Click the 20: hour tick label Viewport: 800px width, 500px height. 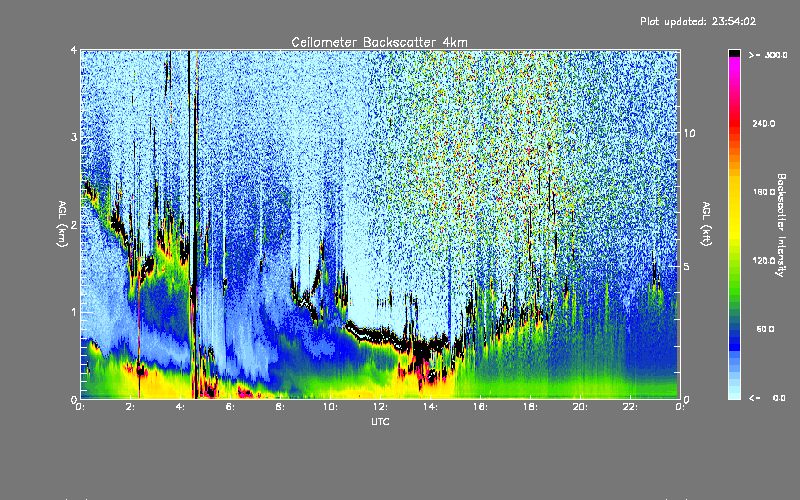pyautogui.click(x=581, y=407)
